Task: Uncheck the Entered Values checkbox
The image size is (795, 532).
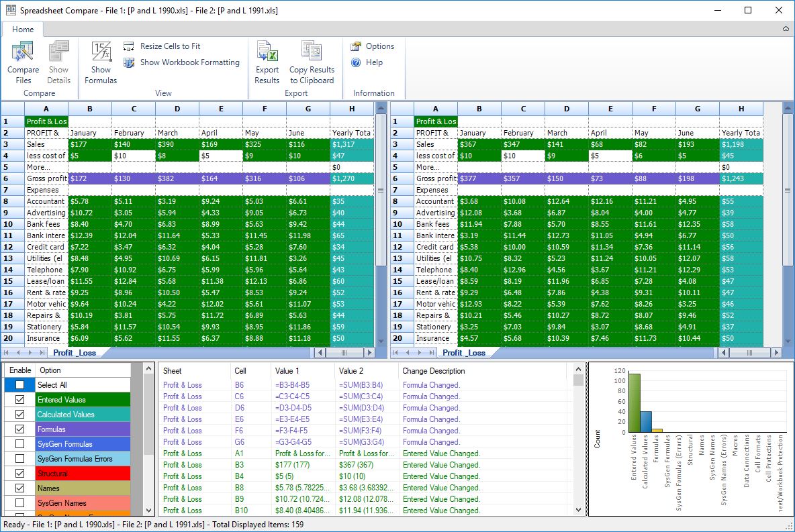Action: point(19,400)
